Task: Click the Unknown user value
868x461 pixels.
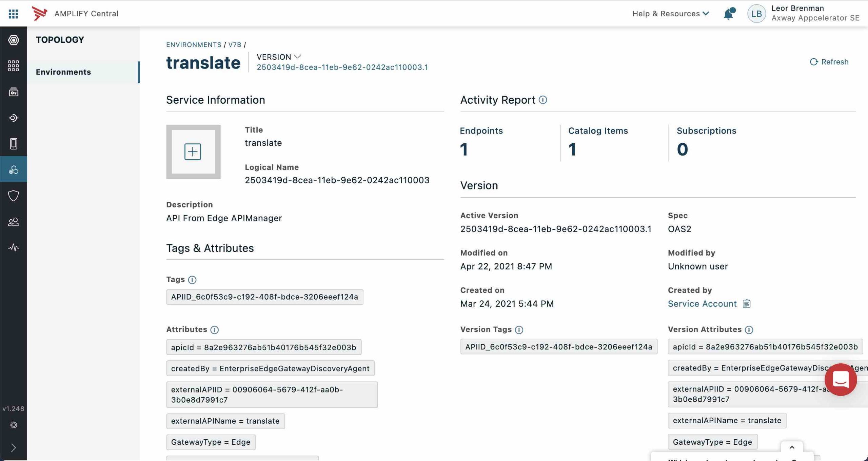Action: click(698, 266)
